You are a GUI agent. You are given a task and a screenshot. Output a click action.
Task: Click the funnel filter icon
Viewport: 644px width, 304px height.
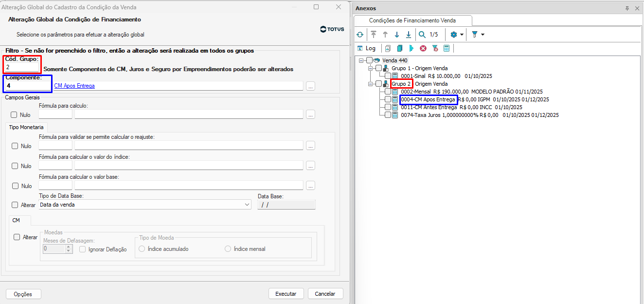(x=475, y=35)
